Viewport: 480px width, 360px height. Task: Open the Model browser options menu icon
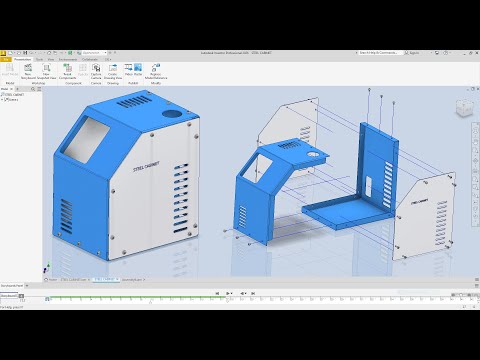[39, 89]
